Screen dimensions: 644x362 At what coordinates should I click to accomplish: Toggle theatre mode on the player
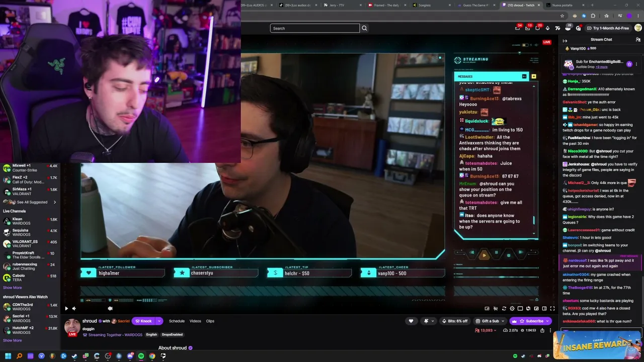point(544,308)
